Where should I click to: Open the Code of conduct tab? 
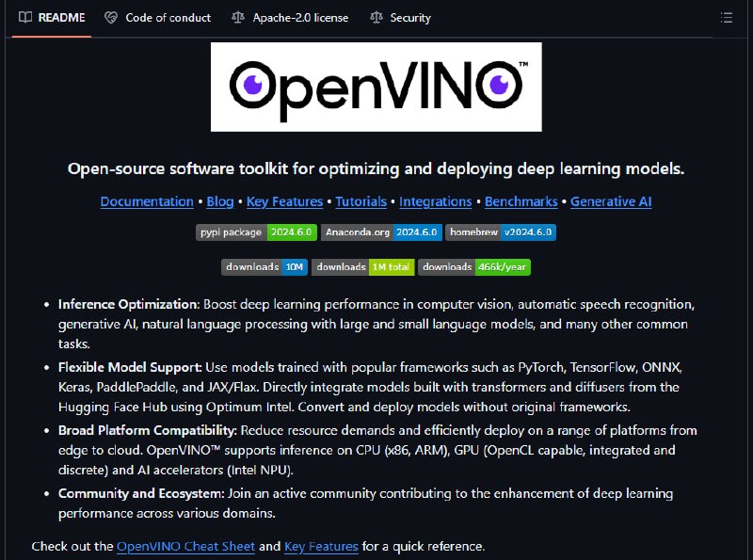[x=157, y=18]
